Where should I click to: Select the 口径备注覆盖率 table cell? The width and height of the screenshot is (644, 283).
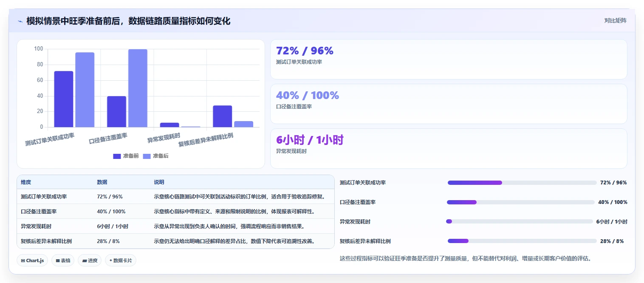pos(39,212)
